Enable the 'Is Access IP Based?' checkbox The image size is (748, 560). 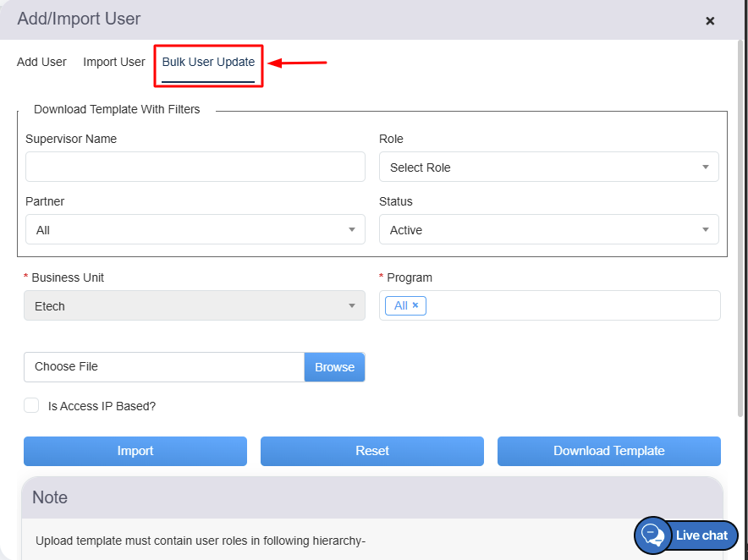click(32, 405)
